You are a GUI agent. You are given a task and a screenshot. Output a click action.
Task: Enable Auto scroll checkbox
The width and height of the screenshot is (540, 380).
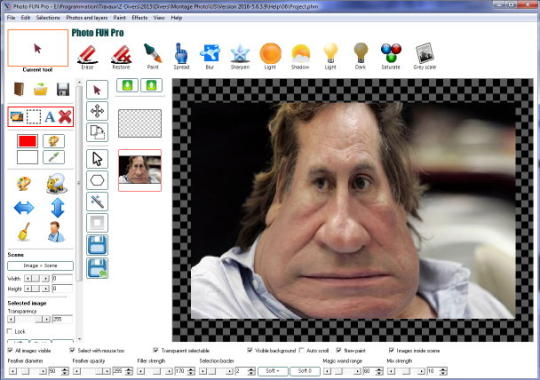pyautogui.click(x=302, y=350)
